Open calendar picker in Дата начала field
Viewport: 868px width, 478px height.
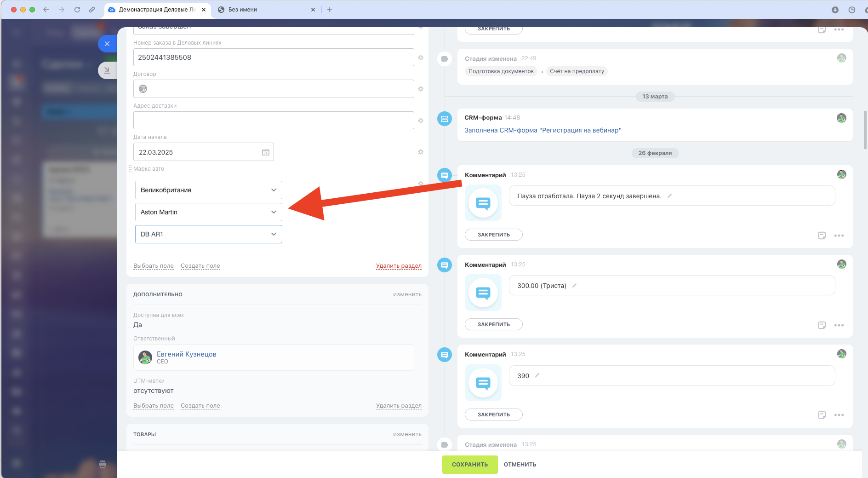(266, 152)
